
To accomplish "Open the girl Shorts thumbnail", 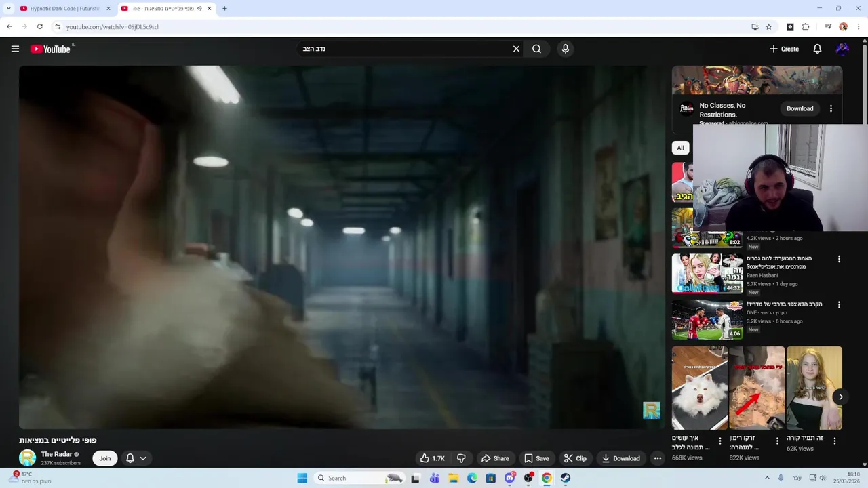I will pos(814,388).
